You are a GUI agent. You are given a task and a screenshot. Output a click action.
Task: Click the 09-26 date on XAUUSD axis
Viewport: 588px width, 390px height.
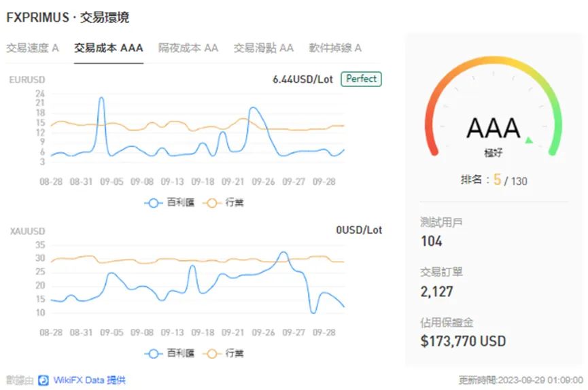(x=263, y=333)
